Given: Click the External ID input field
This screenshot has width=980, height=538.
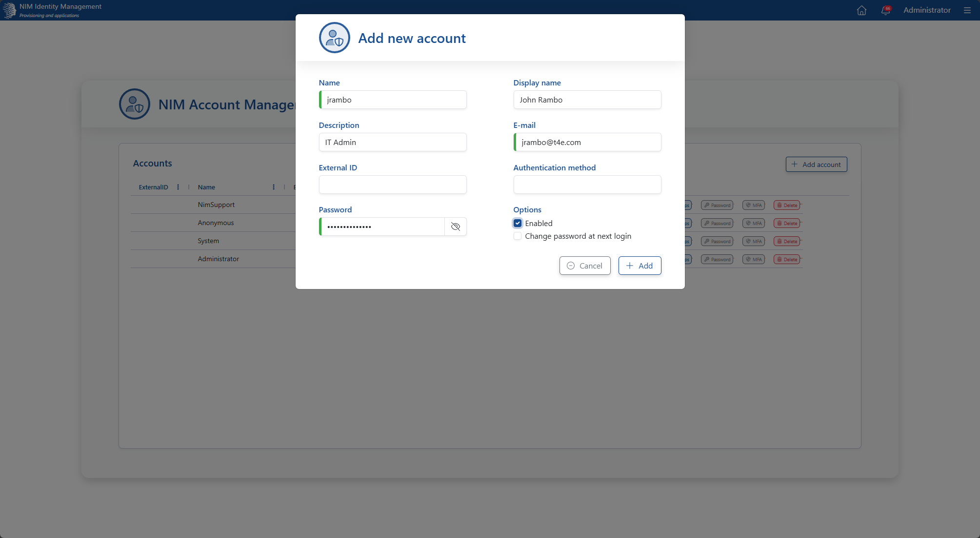Looking at the screenshot, I should click(x=393, y=185).
